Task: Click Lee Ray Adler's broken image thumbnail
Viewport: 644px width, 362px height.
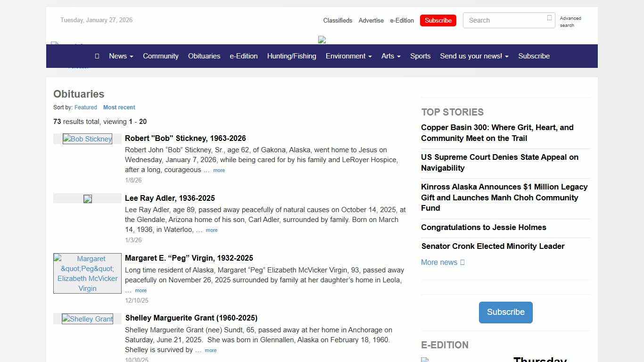Action: pyautogui.click(x=88, y=199)
